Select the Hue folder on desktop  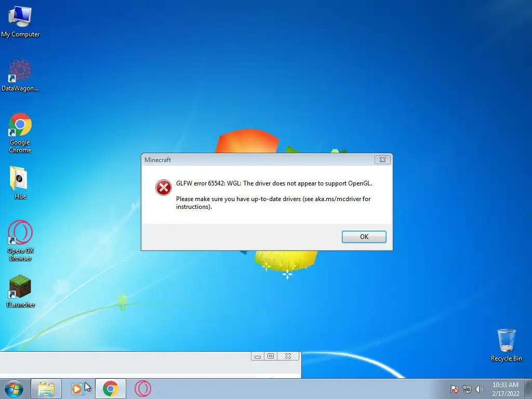(20, 183)
